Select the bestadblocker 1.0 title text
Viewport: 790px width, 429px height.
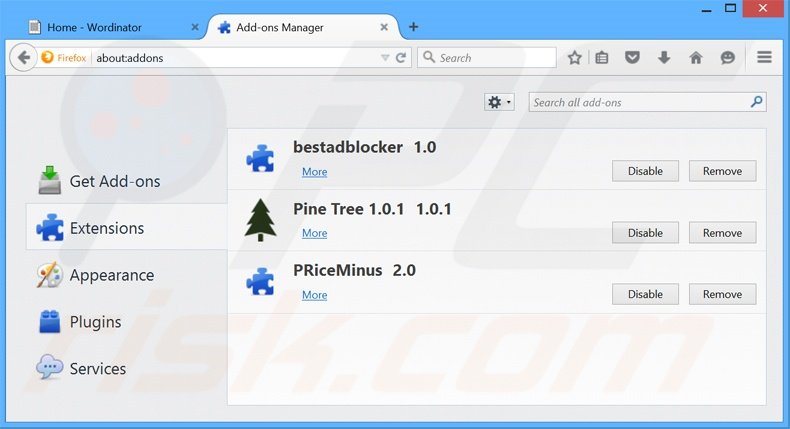pyautogui.click(x=365, y=147)
